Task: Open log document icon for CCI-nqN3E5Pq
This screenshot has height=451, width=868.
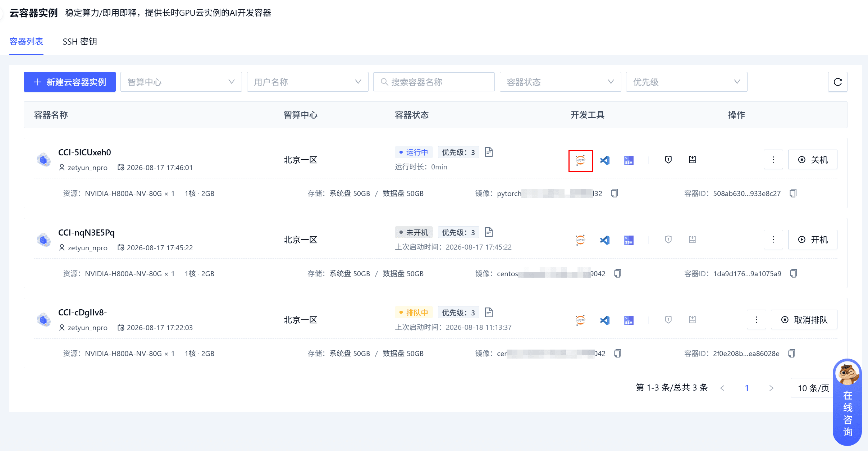Action: coord(489,232)
